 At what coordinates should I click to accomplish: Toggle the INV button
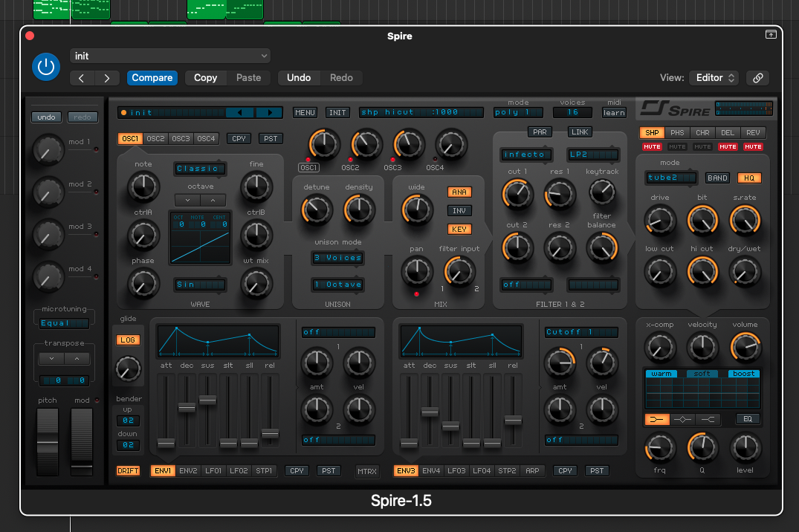459,210
